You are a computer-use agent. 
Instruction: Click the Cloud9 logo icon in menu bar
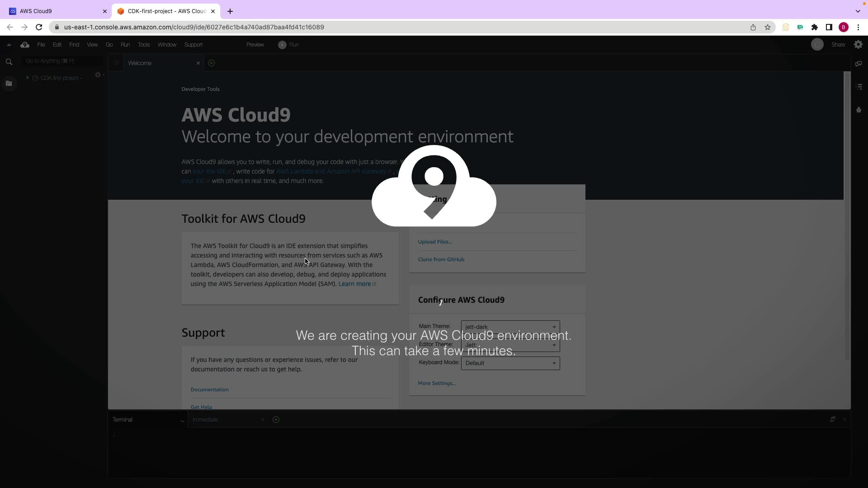25,45
